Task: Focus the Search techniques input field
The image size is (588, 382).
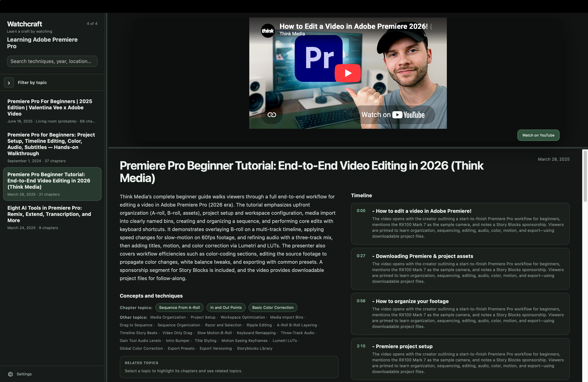Action: [52, 61]
